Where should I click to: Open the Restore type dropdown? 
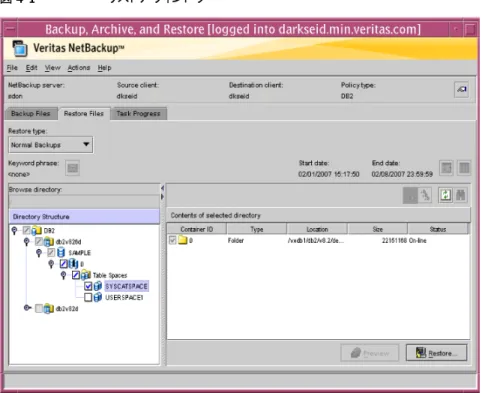50,145
